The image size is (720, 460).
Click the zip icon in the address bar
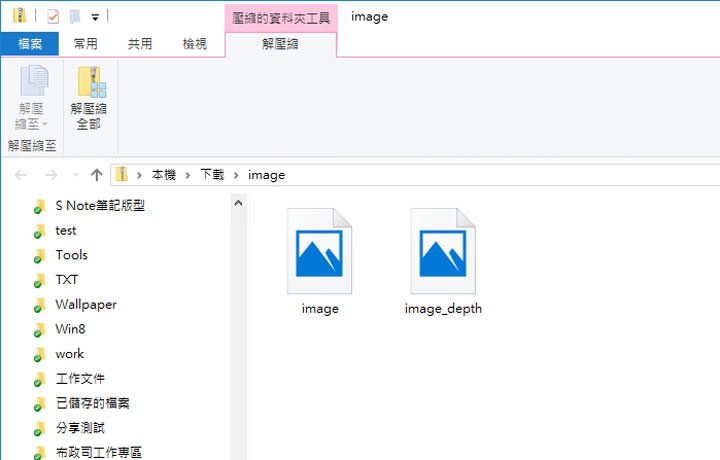pos(122,174)
